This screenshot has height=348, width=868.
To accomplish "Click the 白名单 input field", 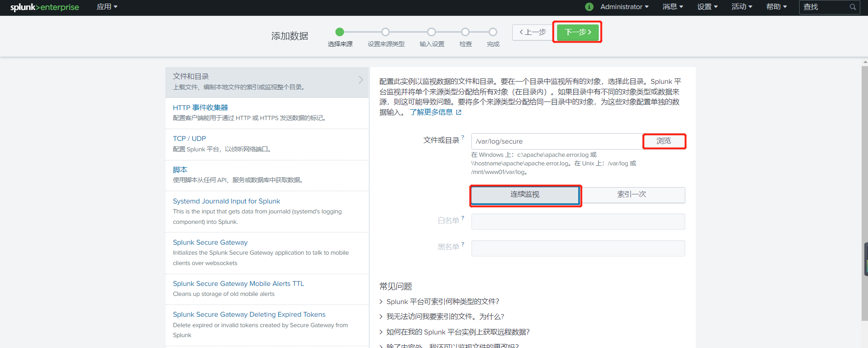I will click(x=578, y=222).
